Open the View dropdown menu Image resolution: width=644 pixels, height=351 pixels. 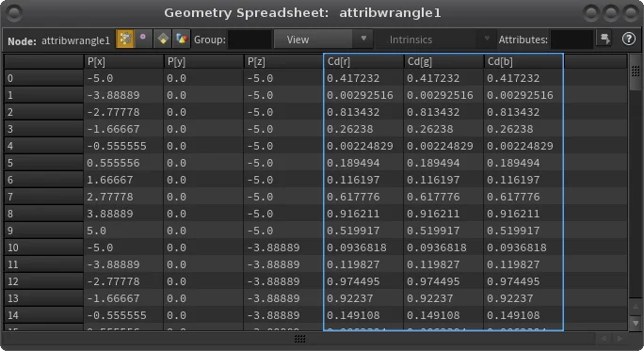pyautogui.click(x=323, y=40)
